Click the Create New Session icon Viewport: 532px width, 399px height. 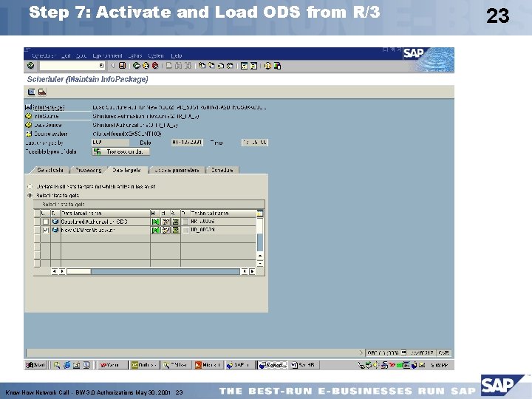tap(244, 66)
